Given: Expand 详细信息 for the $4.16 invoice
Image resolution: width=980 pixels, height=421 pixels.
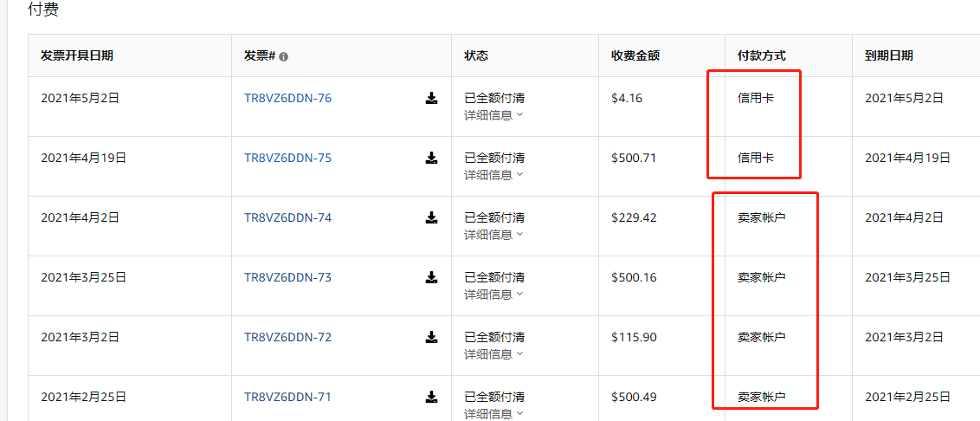Looking at the screenshot, I should point(493,115).
